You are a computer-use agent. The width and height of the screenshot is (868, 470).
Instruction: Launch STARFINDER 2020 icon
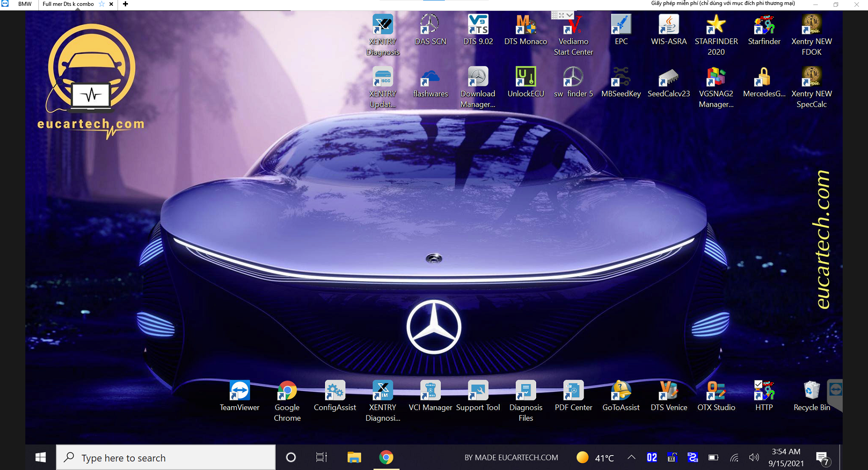pyautogui.click(x=716, y=35)
